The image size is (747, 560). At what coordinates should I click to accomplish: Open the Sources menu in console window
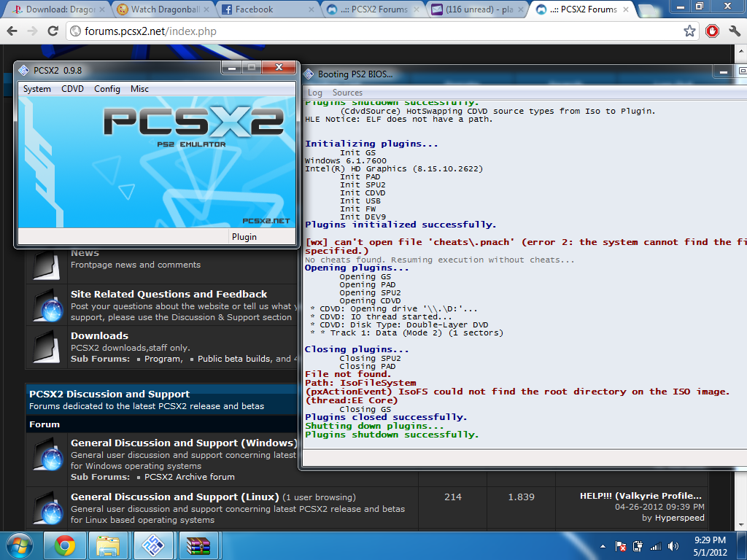click(347, 93)
